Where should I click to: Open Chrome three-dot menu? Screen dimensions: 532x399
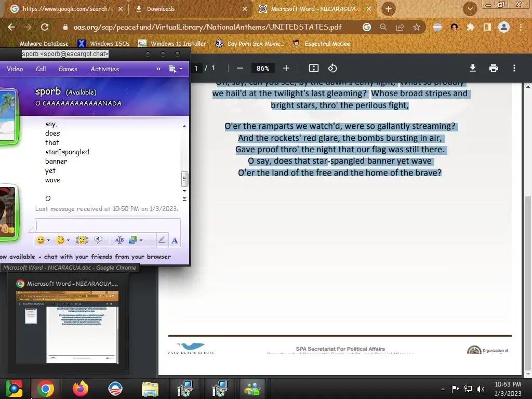pyautogui.click(x=521, y=27)
